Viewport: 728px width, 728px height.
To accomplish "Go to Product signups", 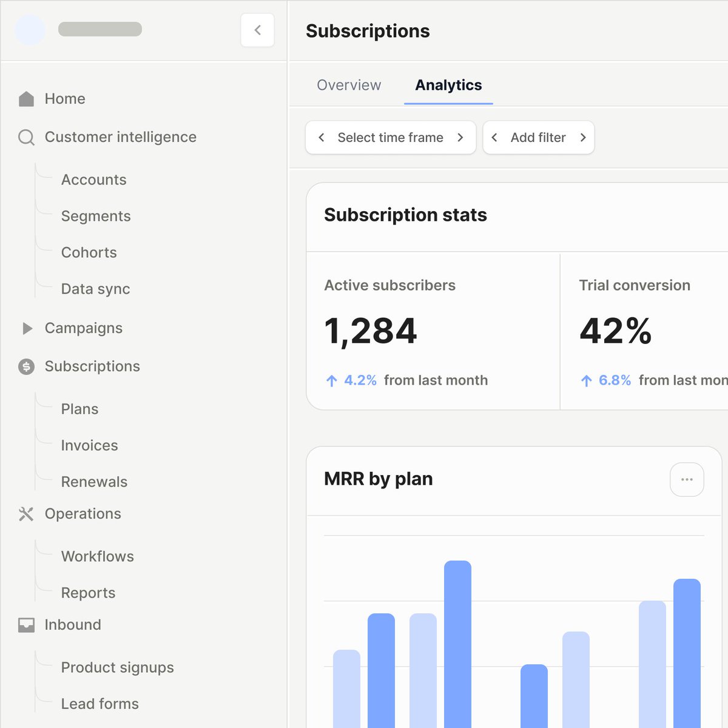I will pyautogui.click(x=118, y=667).
